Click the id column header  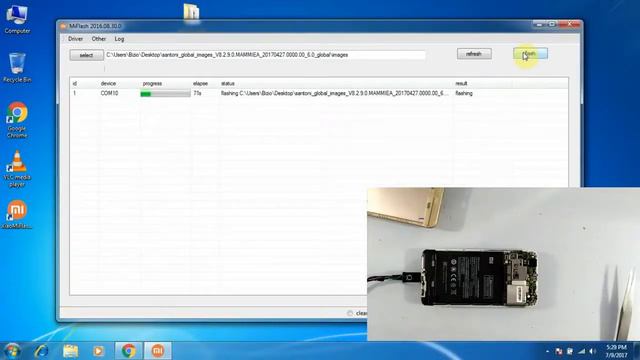[x=75, y=83]
